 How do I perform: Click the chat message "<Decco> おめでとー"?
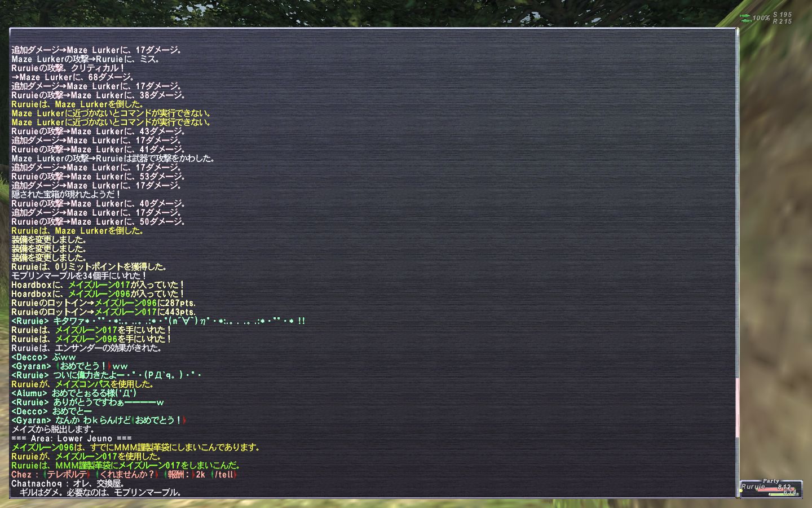coord(52,411)
